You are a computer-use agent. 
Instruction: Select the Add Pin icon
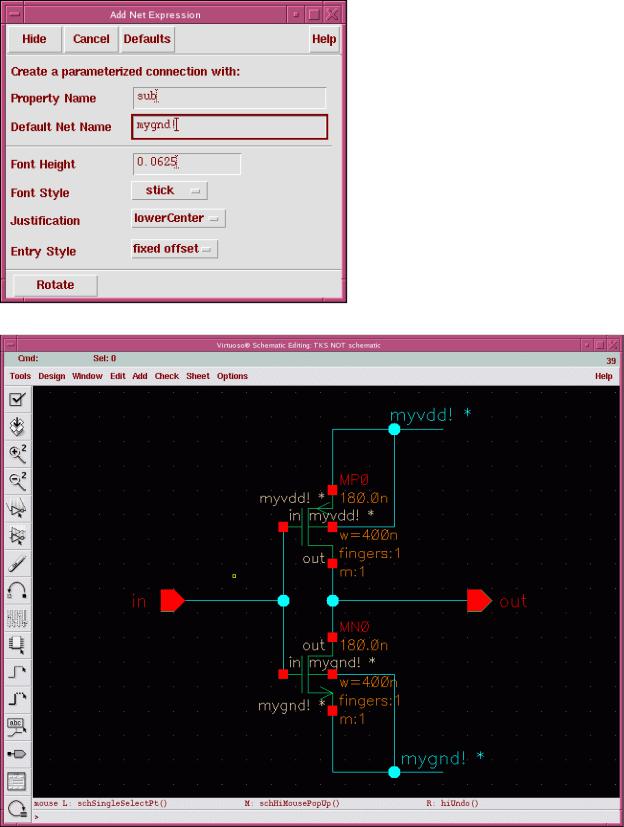pyautogui.click(x=17, y=755)
